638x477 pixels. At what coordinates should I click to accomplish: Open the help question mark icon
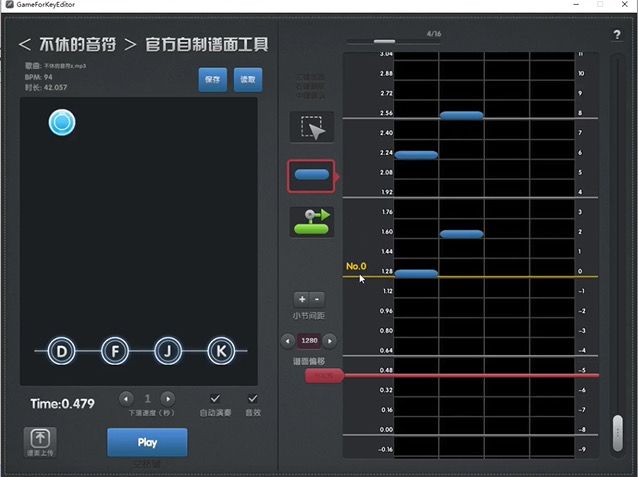(x=617, y=35)
